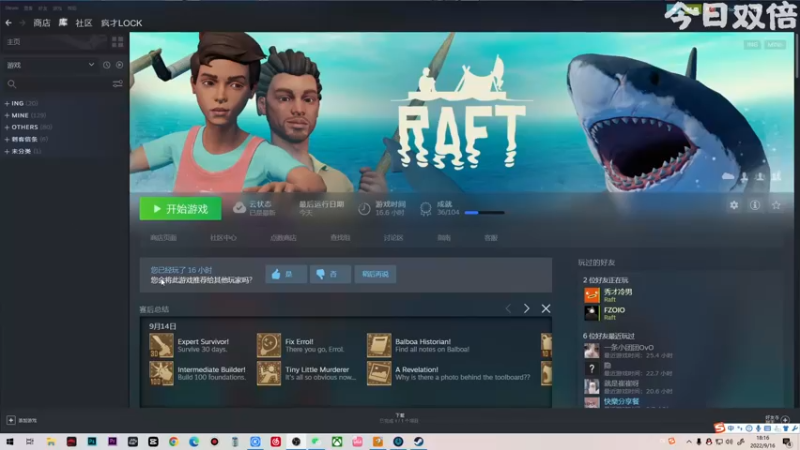
Task: Open game settings gear icon
Action: (x=734, y=205)
